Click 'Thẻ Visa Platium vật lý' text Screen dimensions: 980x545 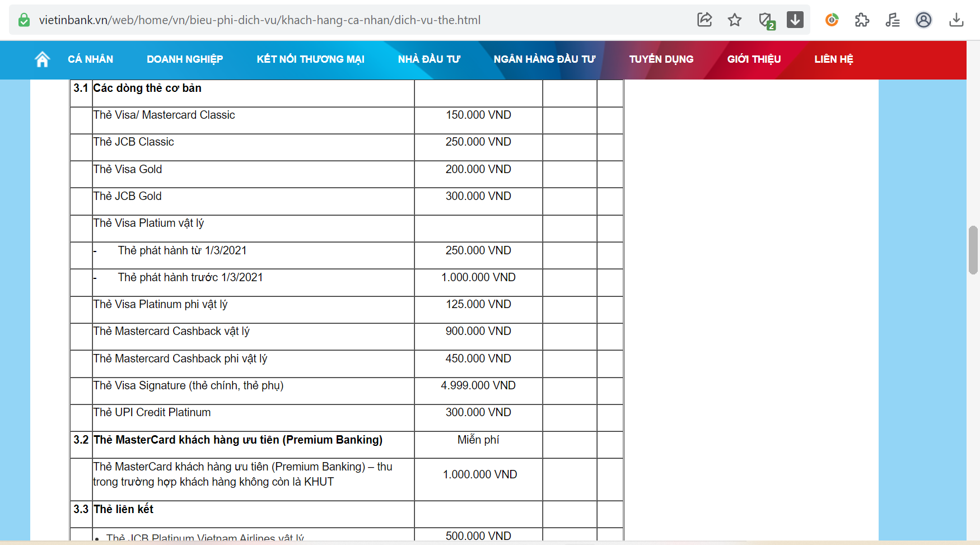pyautogui.click(x=148, y=223)
